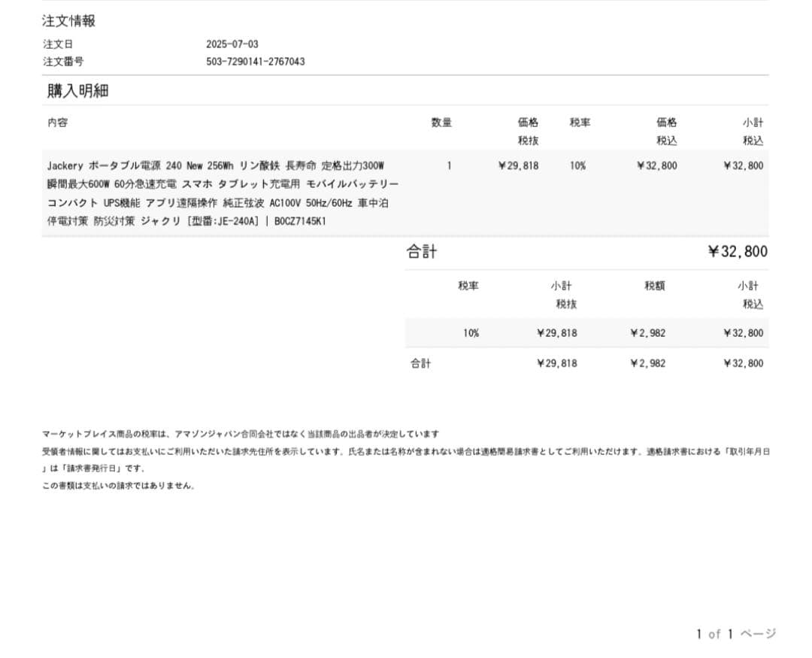
Task: Select the order date 2025-07-03
Action: click(x=232, y=44)
